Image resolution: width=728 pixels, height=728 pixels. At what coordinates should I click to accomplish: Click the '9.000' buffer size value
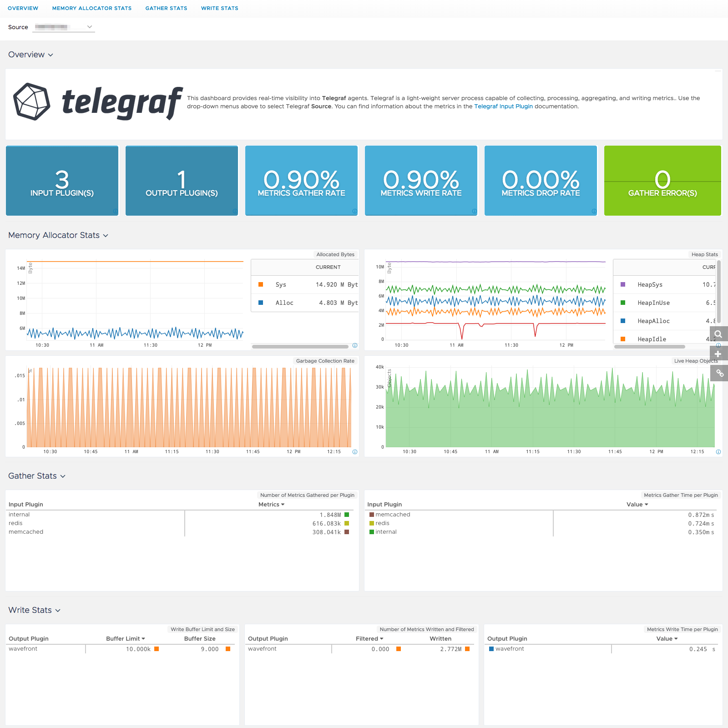(x=210, y=649)
